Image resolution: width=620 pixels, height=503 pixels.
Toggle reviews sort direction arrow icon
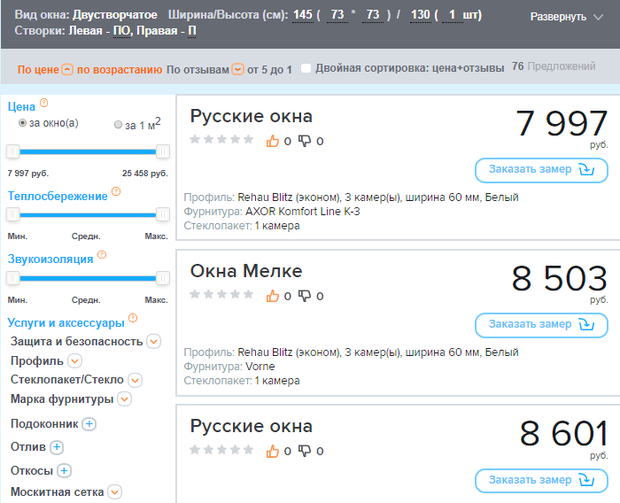238,70
